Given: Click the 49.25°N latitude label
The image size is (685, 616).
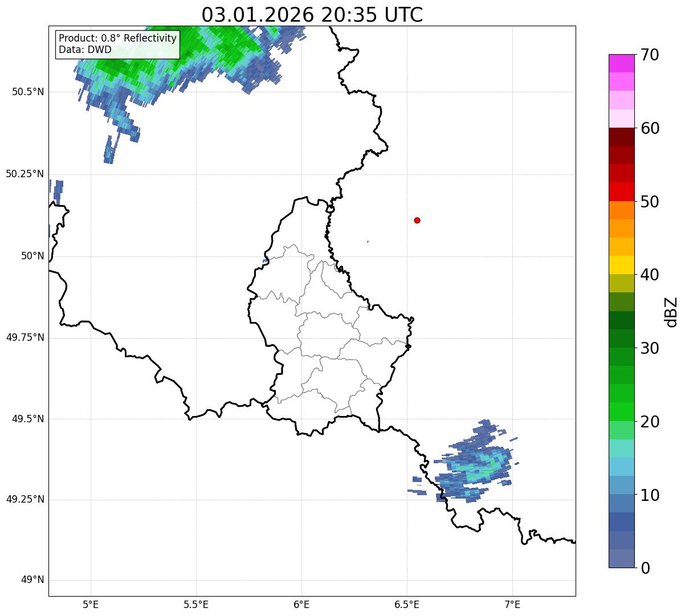Looking at the screenshot, I should coord(25,500).
